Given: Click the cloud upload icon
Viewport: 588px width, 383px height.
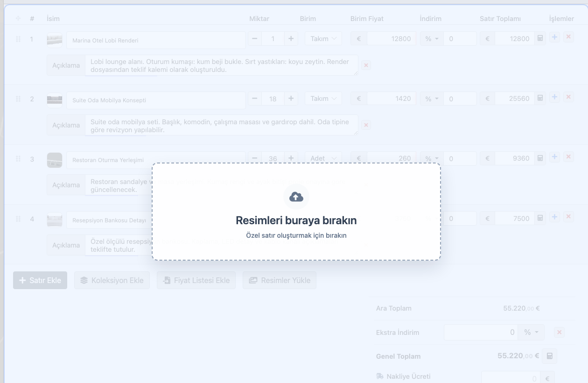Looking at the screenshot, I should point(296,197).
